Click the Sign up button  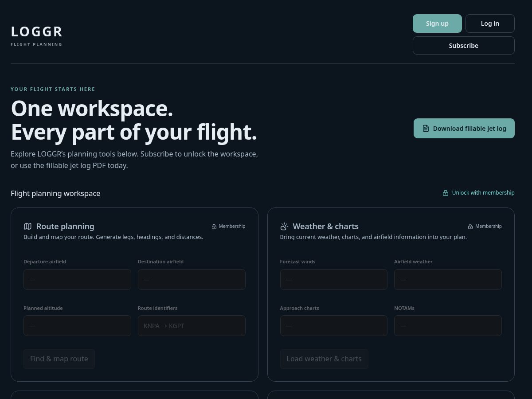coord(437,23)
